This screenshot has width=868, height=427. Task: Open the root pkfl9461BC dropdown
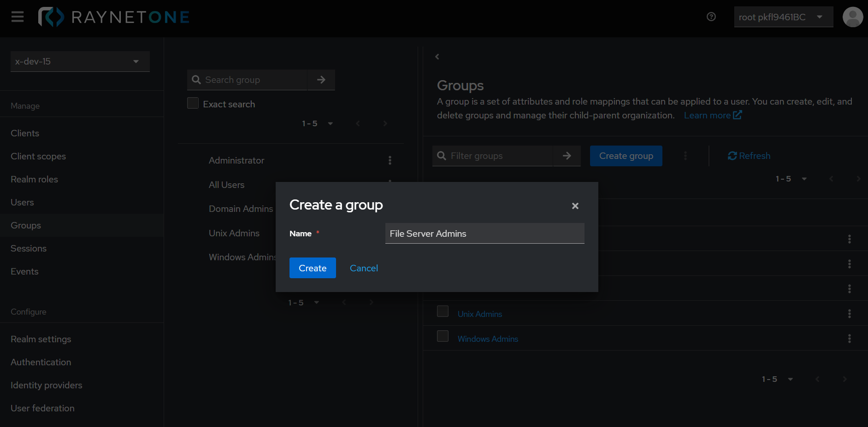coord(783,17)
